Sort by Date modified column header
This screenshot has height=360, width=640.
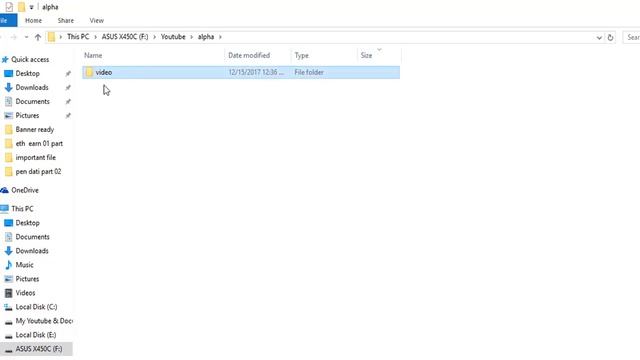point(249,56)
